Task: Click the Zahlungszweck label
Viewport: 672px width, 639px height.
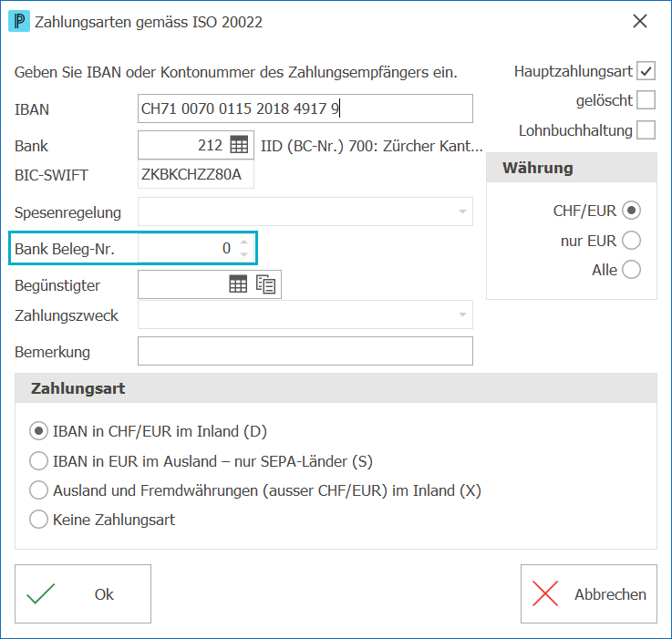Action: [x=67, y=315]
